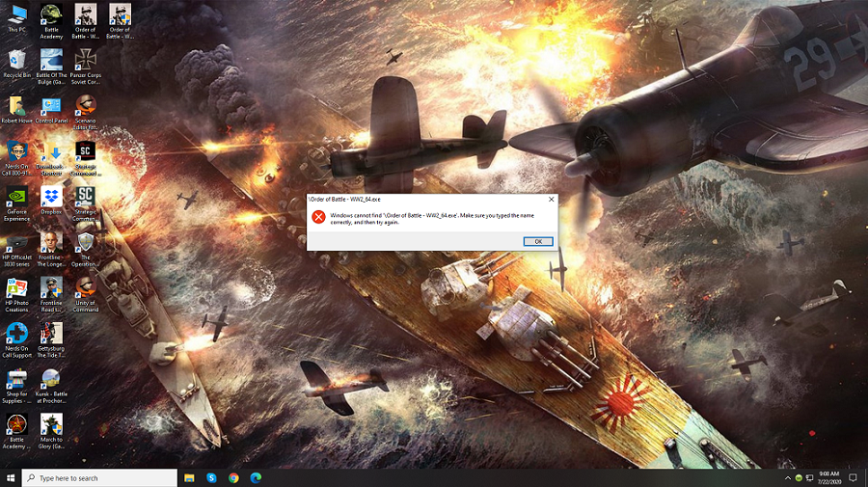The width and height of the screenshot is (868, 487).
Task: Select the Frontline The Longest Day shortcut
Action: tap(51, 249)
